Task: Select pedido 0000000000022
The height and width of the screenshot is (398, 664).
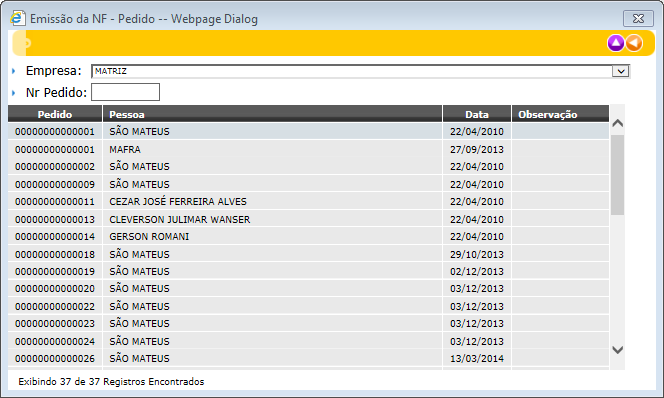Action: click(308, 306)
